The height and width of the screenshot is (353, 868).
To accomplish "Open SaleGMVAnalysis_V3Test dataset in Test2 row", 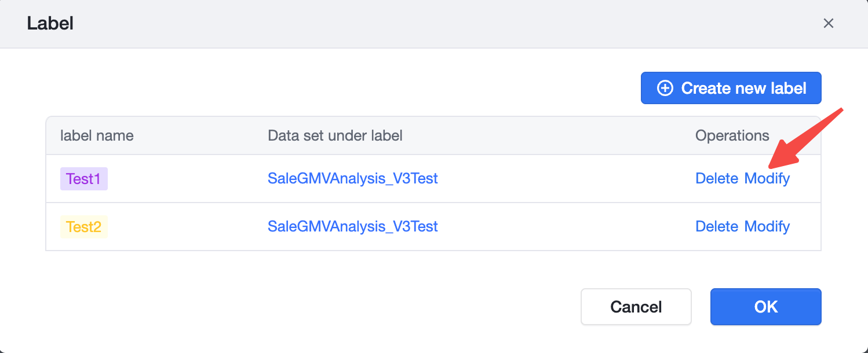I will [353, 226].
